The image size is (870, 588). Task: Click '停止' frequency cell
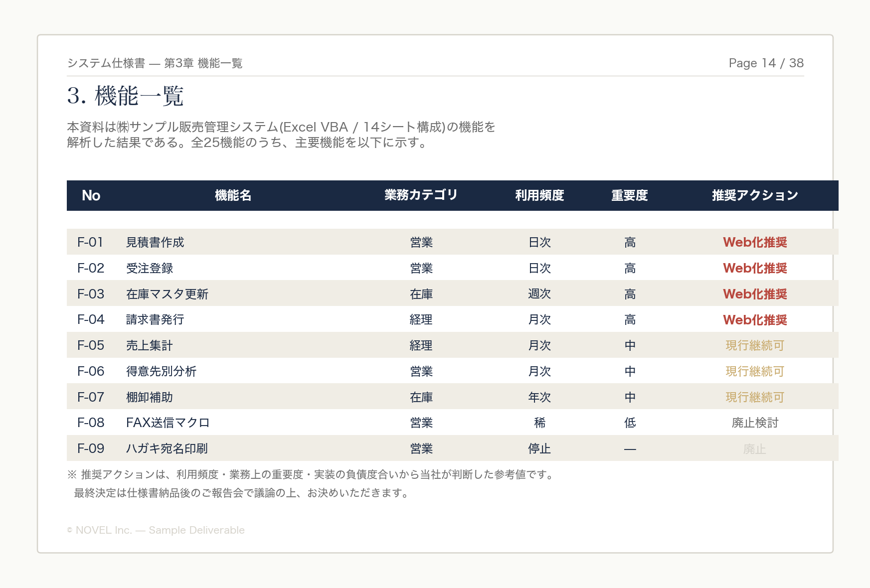[x=539, y=448]
